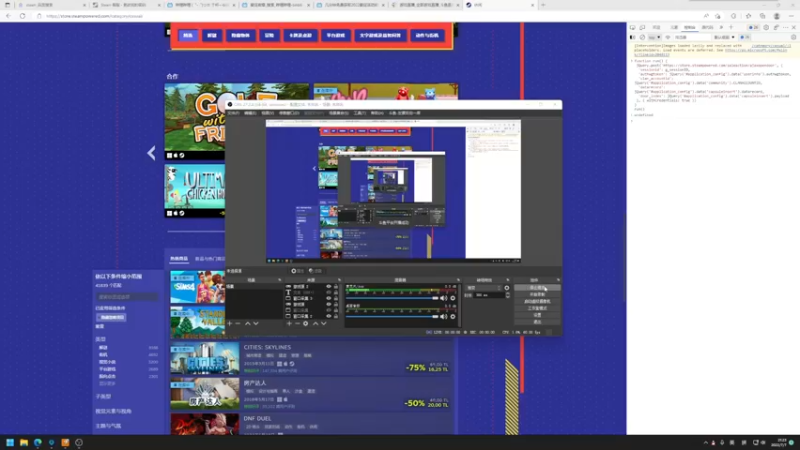Toggle visibility eye of the top OBS source
The image size is (800, 450).
[x=329, y=287]
